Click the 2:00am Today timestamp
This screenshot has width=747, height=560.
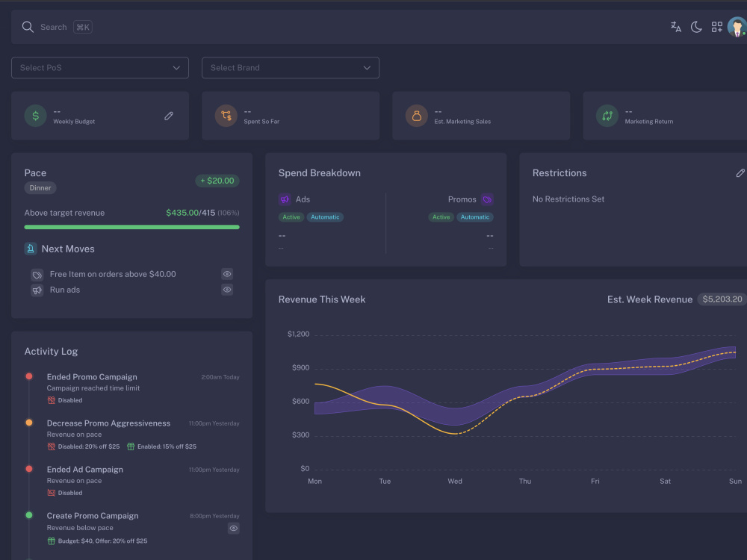click(x=220, y=377)
